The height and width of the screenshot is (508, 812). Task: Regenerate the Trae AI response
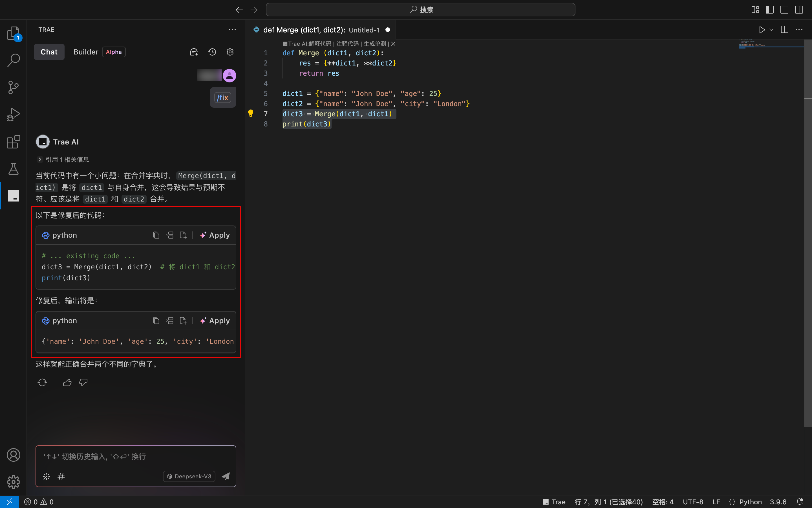tap(42, 382)
